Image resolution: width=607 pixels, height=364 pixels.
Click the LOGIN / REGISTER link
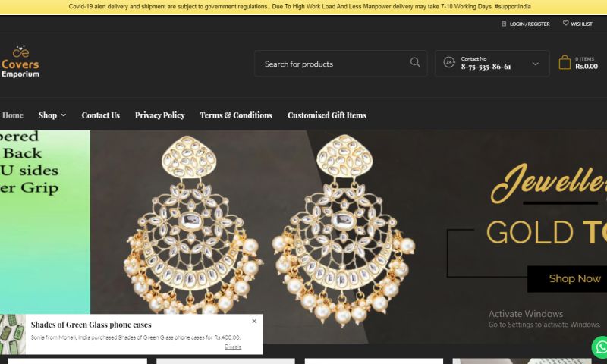pyautogui.click(x=530, y=24)
